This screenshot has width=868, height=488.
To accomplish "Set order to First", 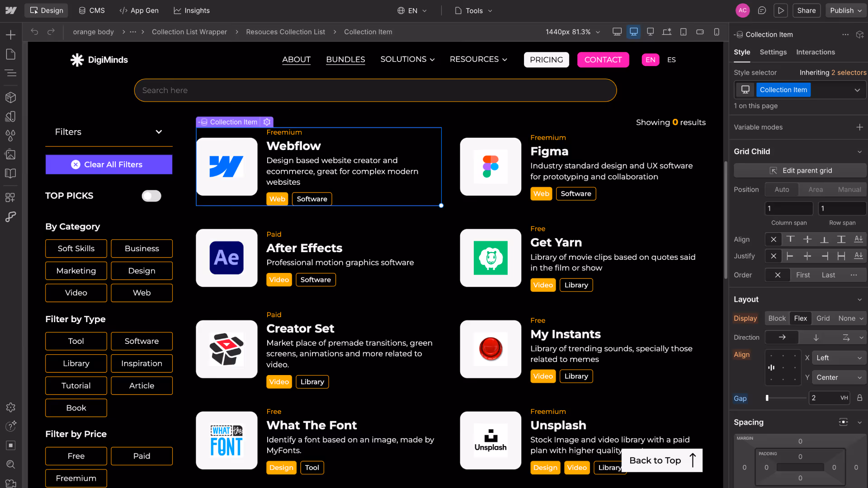I will pyautogui.click(x=803, y=275).
